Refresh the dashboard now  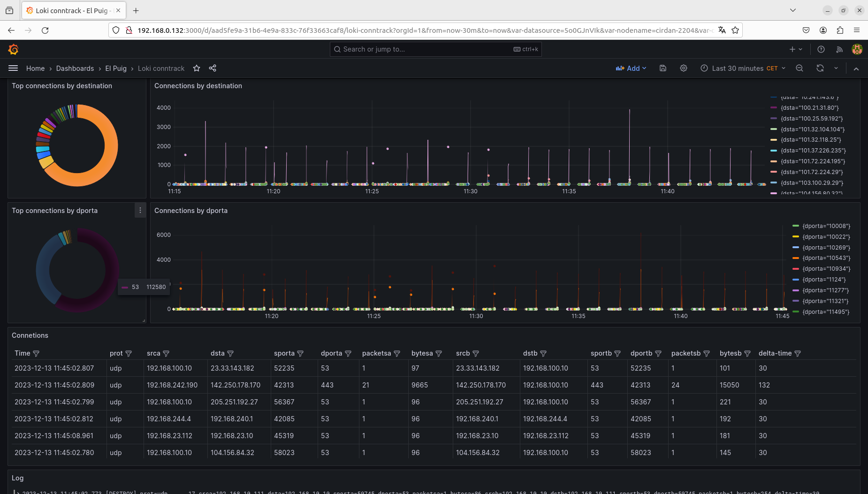tap(820, 68)
